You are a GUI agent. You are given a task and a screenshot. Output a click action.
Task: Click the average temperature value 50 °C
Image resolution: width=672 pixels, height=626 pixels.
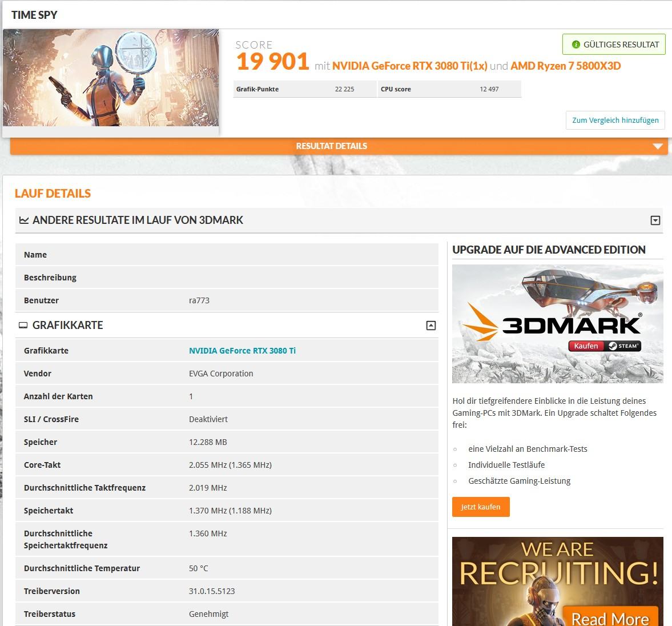pyautogui.click(x=199, y=568)
